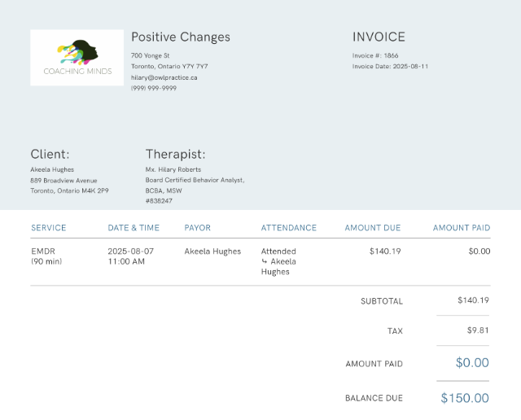Click the Invoice Date 2025-08-11 text
This screenshot has height=420, width=521.
pyautogui.click(x=390, y=66)
